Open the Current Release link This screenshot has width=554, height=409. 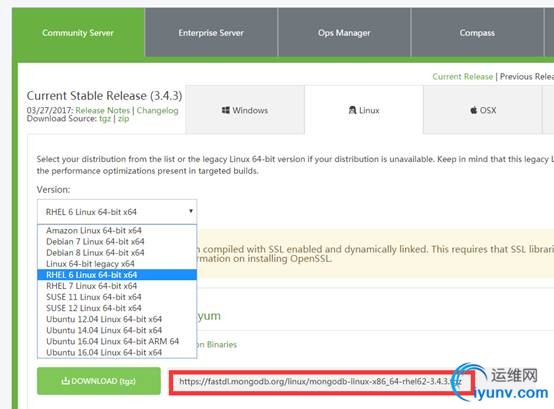(x=462, y=76)
